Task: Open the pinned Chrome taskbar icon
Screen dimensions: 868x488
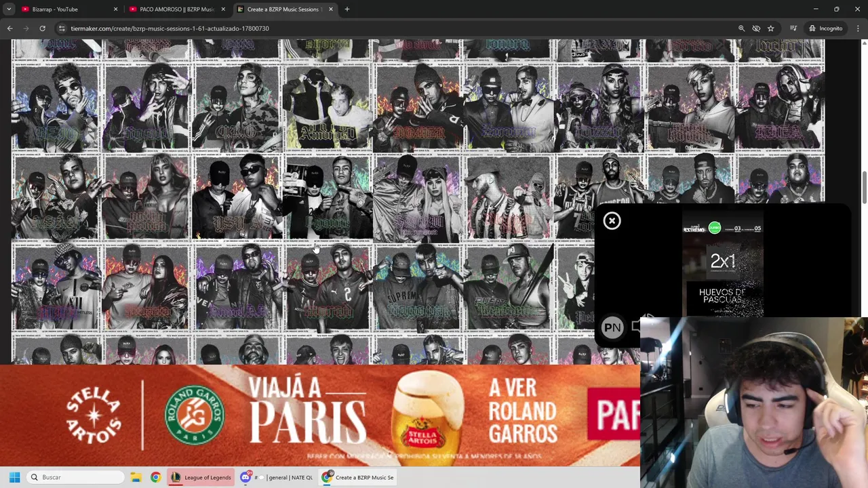Action: pos(155,477)
